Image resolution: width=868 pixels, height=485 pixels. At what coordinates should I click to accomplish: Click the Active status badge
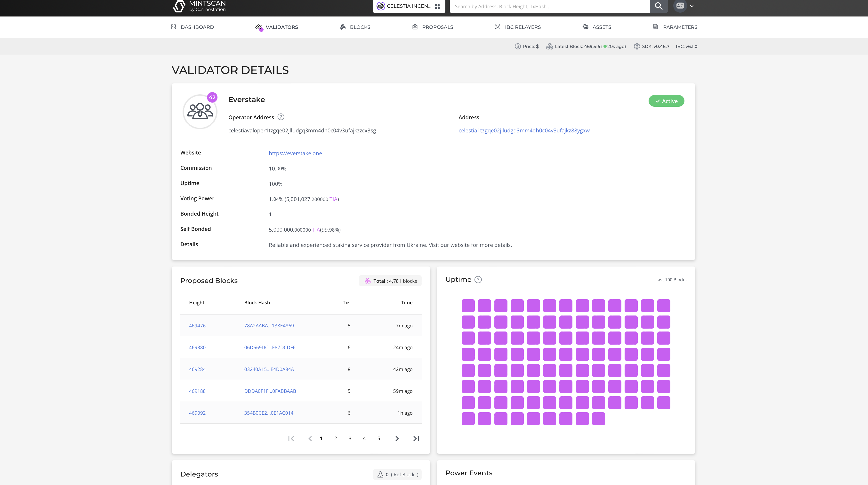[666, 101]
